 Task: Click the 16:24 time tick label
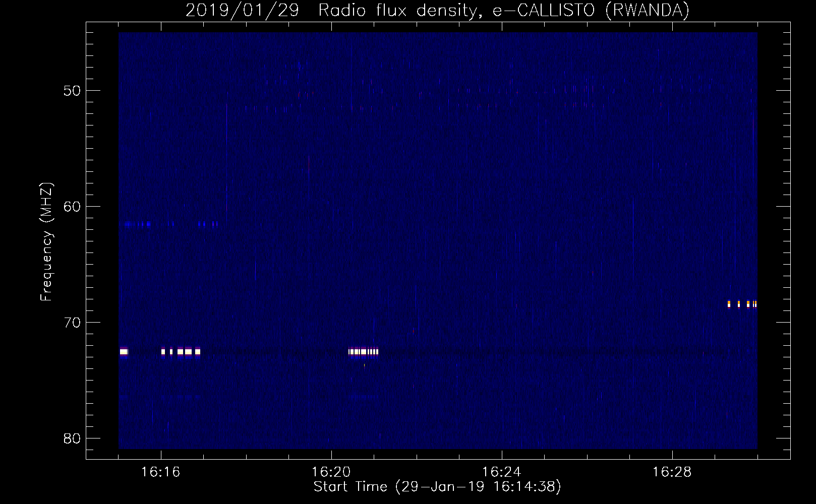[x=501, y=472]
